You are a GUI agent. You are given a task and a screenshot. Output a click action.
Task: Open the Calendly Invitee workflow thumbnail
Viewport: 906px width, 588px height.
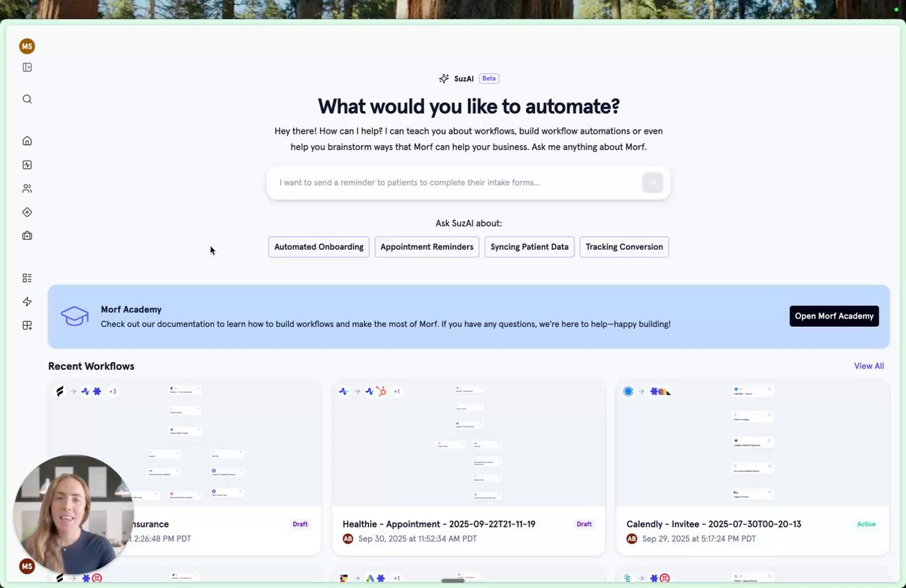click(x=752, y=443)
